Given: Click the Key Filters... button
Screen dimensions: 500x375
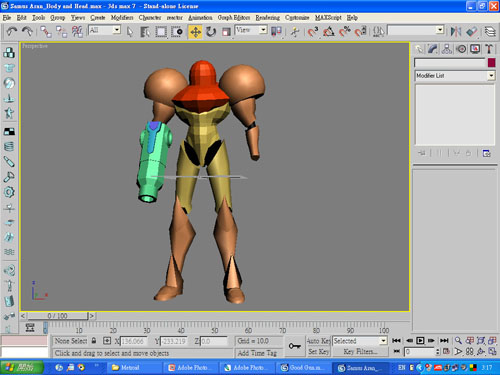Looking at the screenshot, I should click(x=360, y=351).
